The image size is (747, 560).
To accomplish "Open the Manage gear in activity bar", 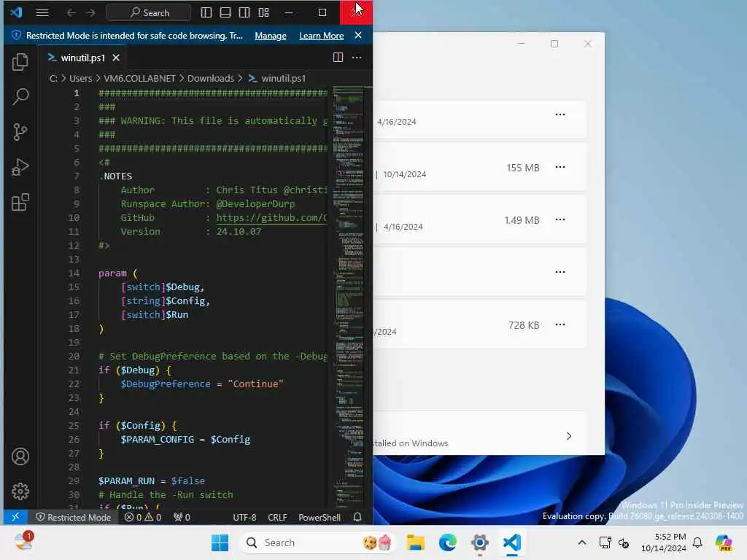I will pos(20,491).
